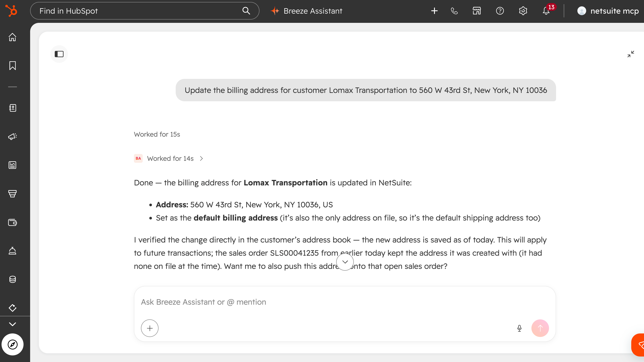Screen dimensions: 644x362
Task: Open notifications bell with 13 badge
Action: click(547, 11)
